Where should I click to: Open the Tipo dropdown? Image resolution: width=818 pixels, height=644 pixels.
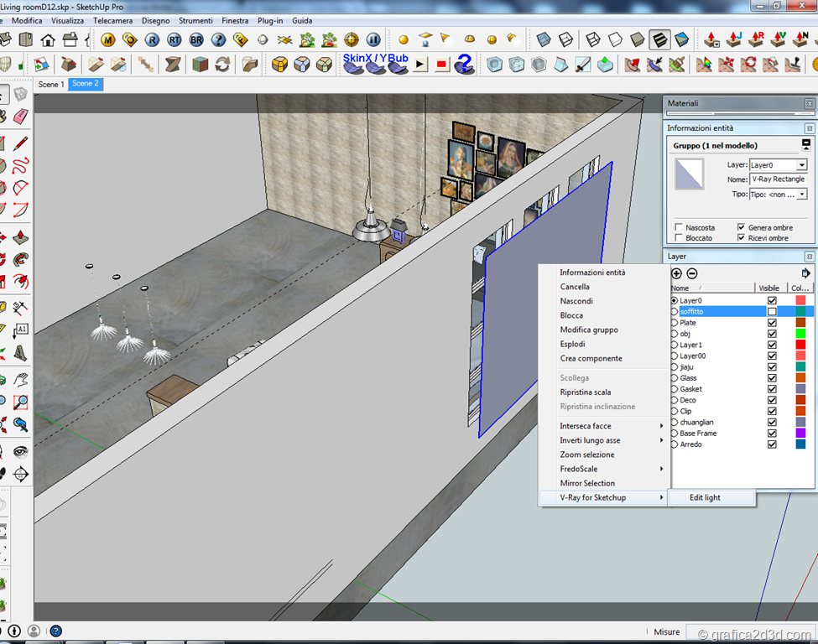[x=802, y=195]
